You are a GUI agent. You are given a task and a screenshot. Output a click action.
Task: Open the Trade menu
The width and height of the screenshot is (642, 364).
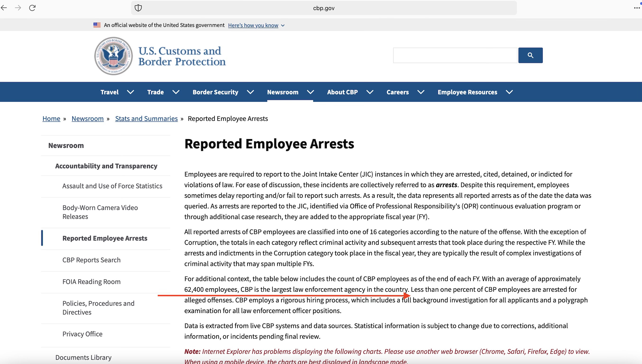[x=156, y=92]
